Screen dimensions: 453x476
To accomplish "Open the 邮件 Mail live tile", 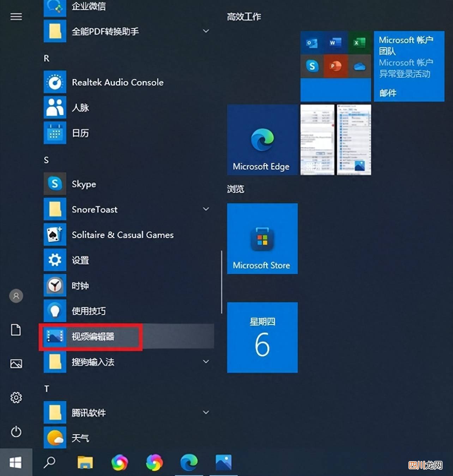I will coord(409,66).
